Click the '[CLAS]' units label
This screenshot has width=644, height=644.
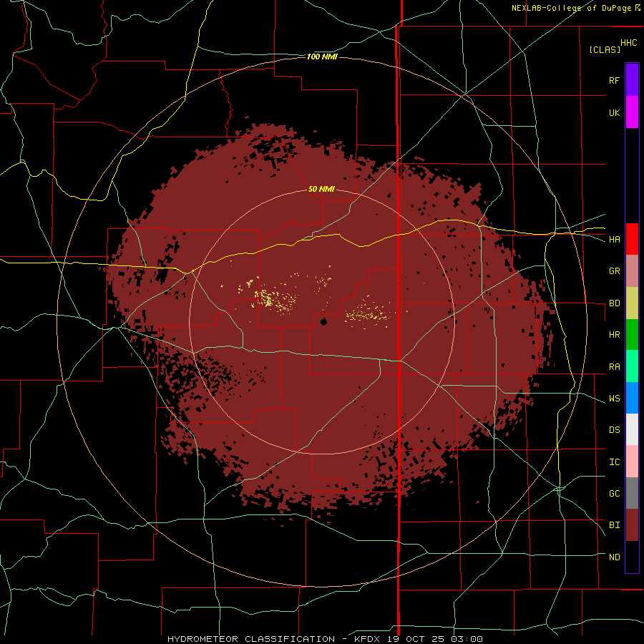click(x=605, y=49)
